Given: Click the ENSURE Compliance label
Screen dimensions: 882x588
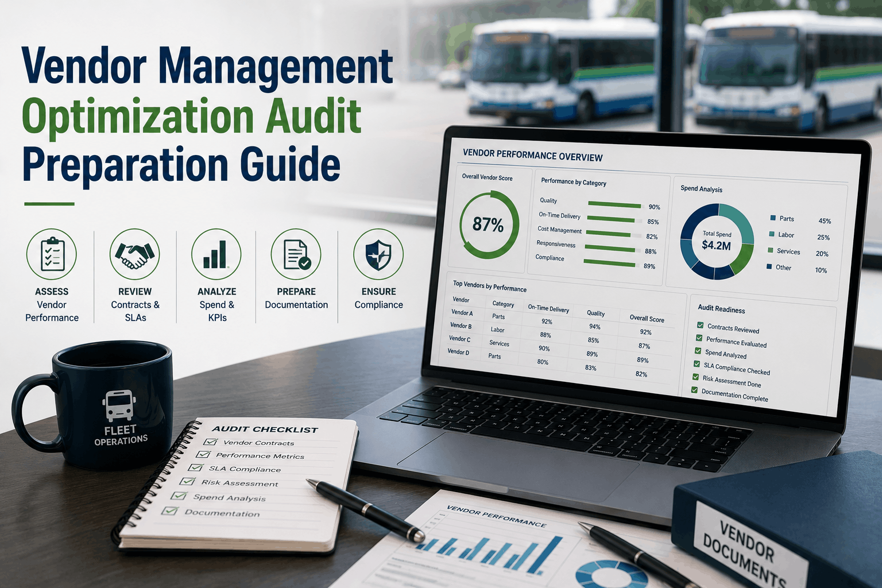Looking at the screenshot, I should [378, 298].
